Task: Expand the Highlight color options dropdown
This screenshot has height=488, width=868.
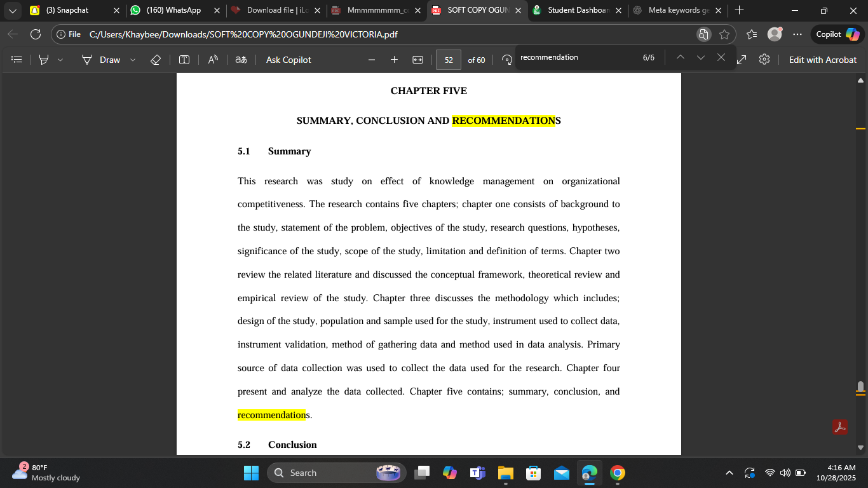Action: pyautogui.click(x=60, y=60)
